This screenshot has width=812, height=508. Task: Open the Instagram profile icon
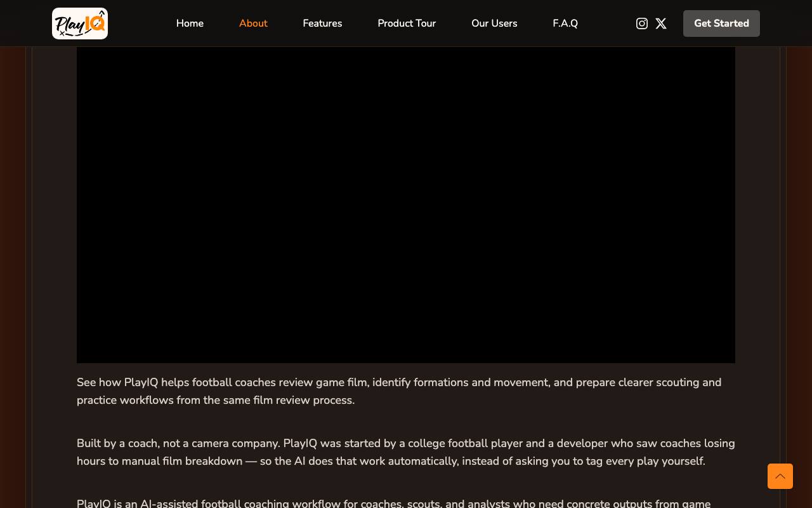[x=642, y=23]
